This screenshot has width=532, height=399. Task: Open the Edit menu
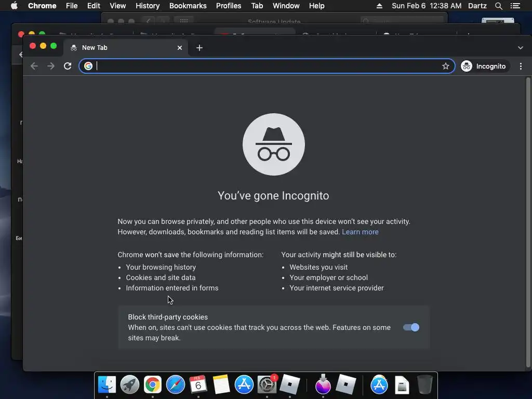pos(94,6)
